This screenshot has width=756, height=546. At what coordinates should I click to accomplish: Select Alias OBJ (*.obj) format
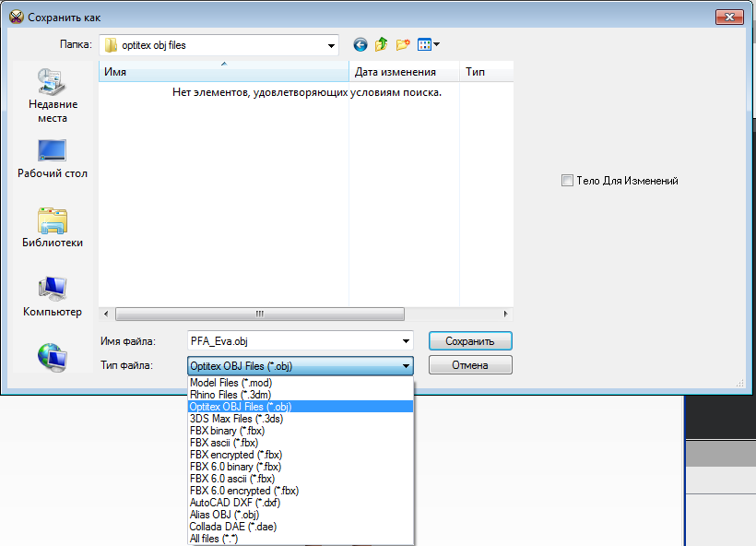301,515
